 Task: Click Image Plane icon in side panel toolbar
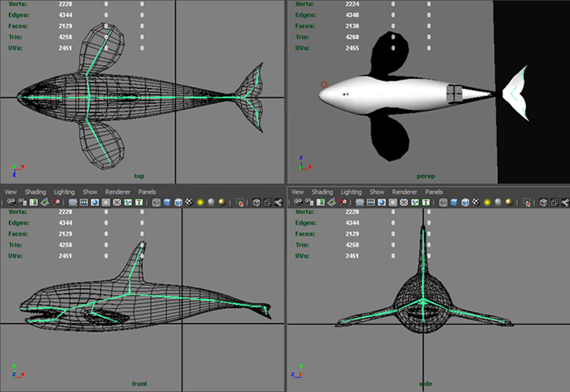[x=332, y=203]
